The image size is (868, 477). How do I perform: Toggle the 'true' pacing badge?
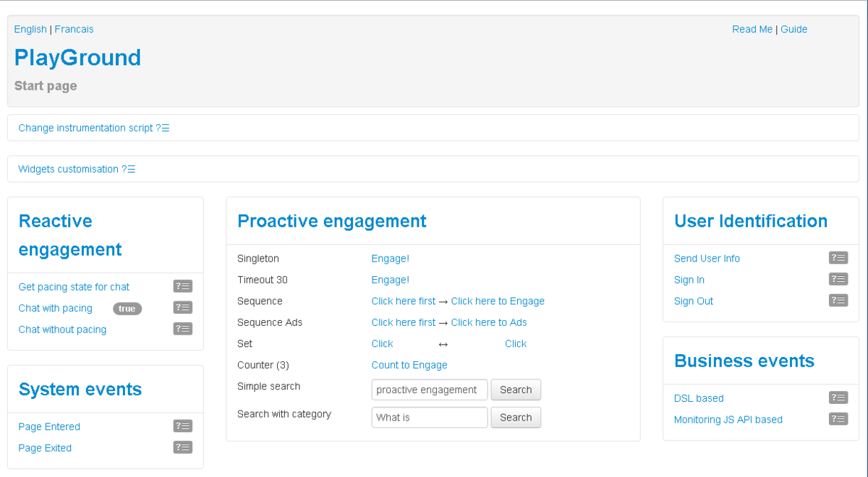click(127, 309)
